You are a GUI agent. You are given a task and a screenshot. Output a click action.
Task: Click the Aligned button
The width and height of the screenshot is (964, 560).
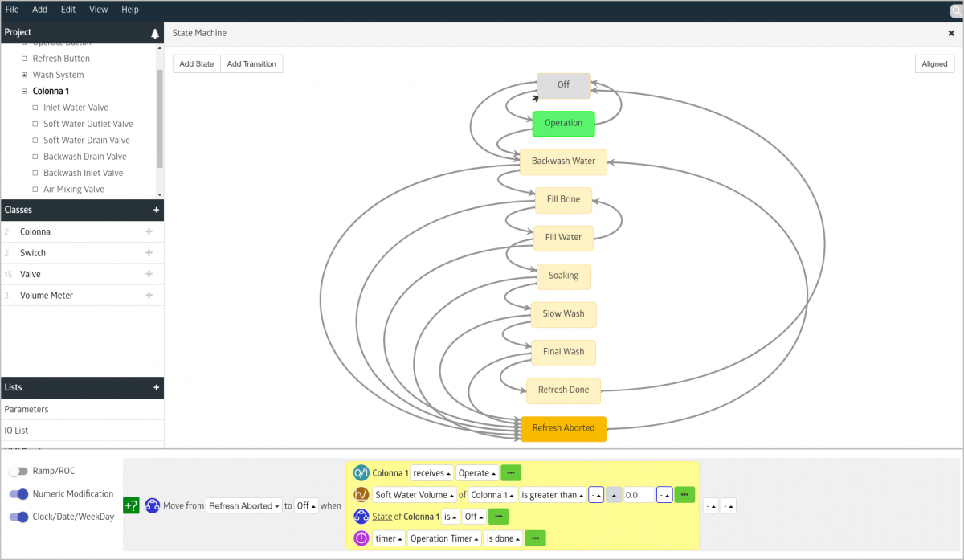point(934,63)
